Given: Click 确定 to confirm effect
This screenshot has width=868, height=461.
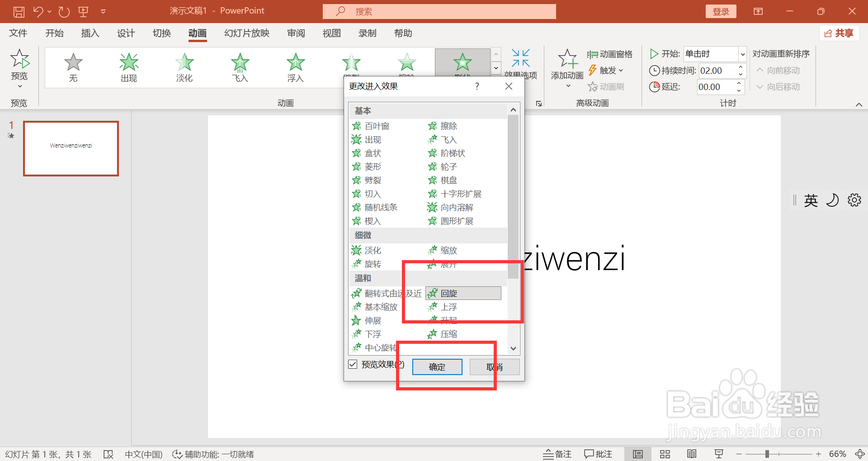Looking at the screenshot, I should pyautogui.click(x=437, y=367).
